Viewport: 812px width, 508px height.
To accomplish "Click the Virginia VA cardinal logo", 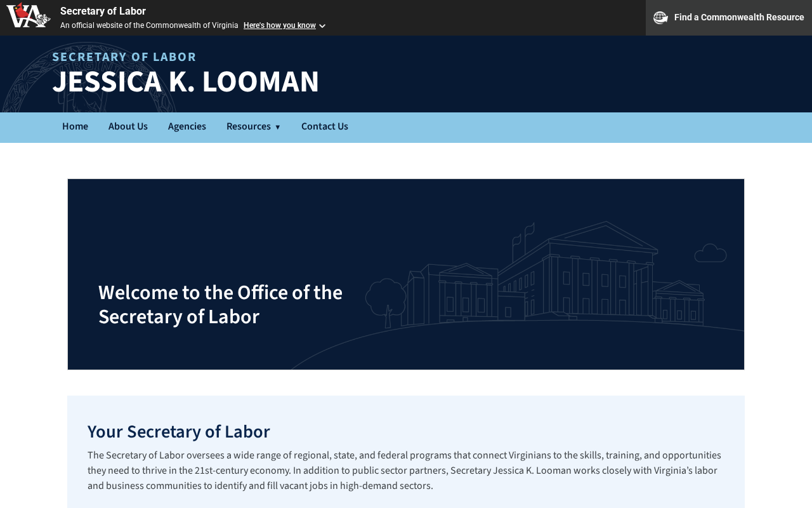I will click(x=28, y=15).
